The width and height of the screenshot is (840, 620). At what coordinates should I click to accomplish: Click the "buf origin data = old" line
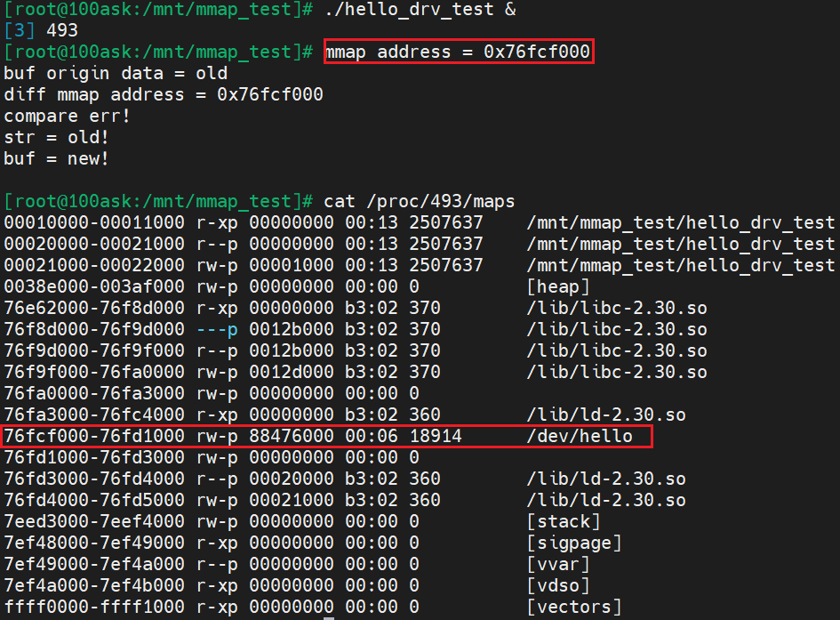(116, 73)
